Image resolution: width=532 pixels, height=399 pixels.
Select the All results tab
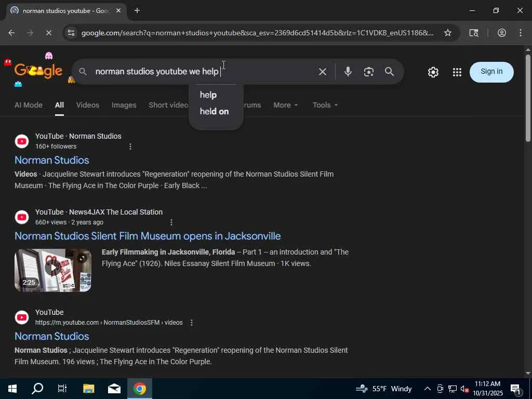pos(59,105)
